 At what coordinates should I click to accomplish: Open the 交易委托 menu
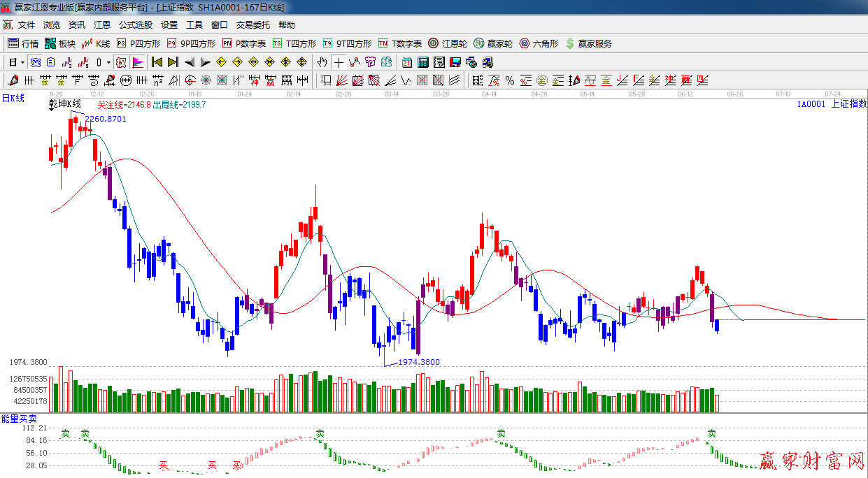coord(252,25)
